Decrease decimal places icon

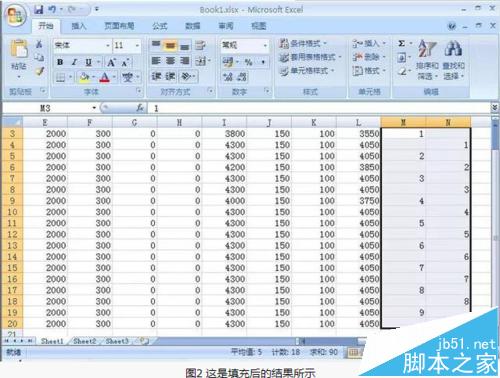point(242,77)
